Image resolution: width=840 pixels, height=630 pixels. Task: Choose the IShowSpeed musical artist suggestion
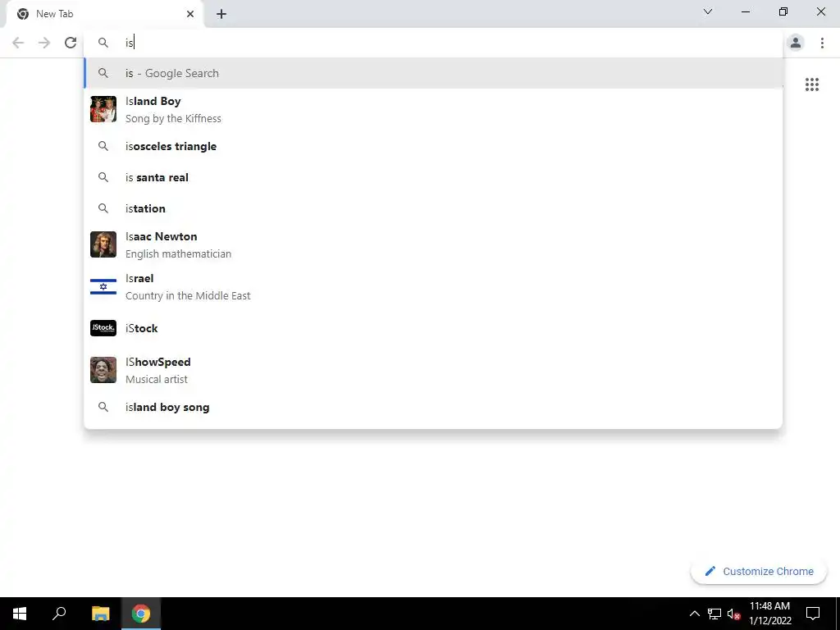[433, 370]
